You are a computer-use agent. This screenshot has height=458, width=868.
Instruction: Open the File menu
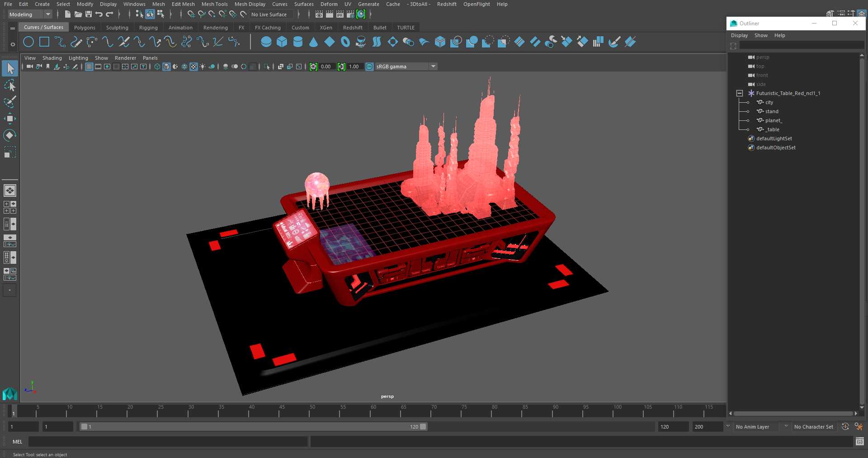coord(8,4)
